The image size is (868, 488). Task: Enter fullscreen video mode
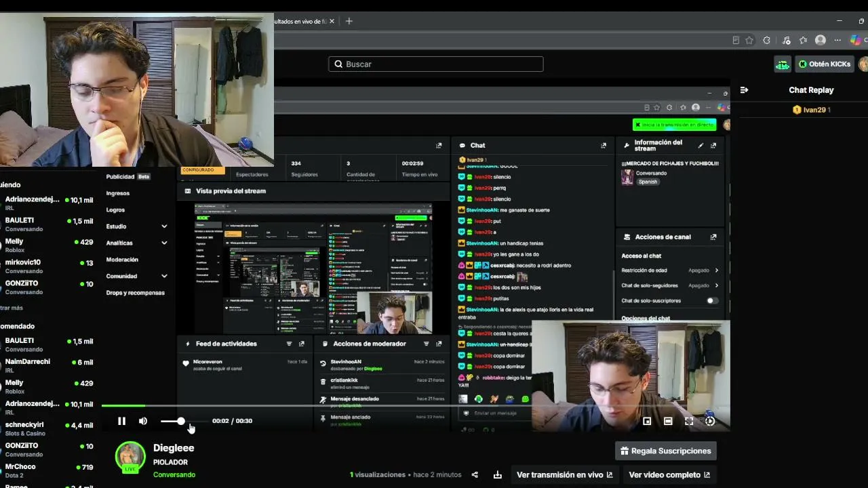(x=689, y=421)
